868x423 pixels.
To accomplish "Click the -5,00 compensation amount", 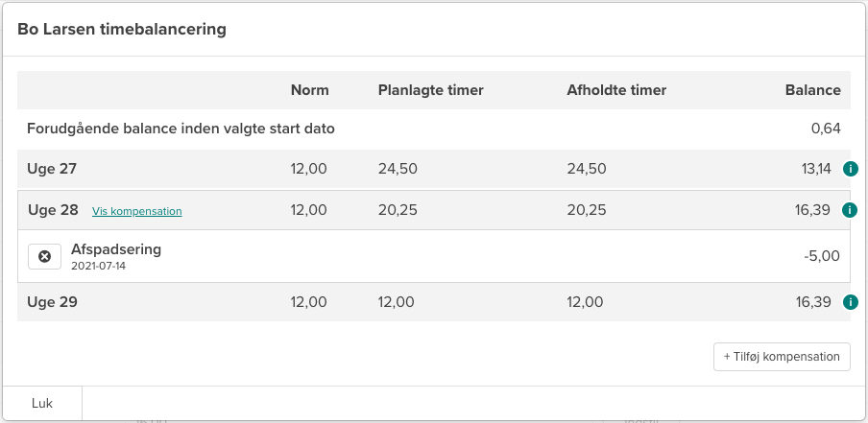I will point(823,256).
